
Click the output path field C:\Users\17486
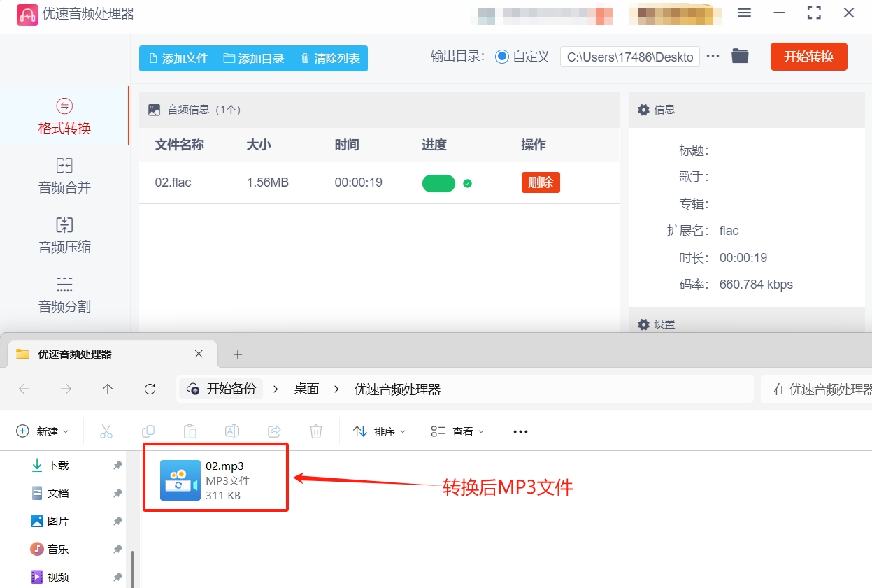tap(630, 57)
